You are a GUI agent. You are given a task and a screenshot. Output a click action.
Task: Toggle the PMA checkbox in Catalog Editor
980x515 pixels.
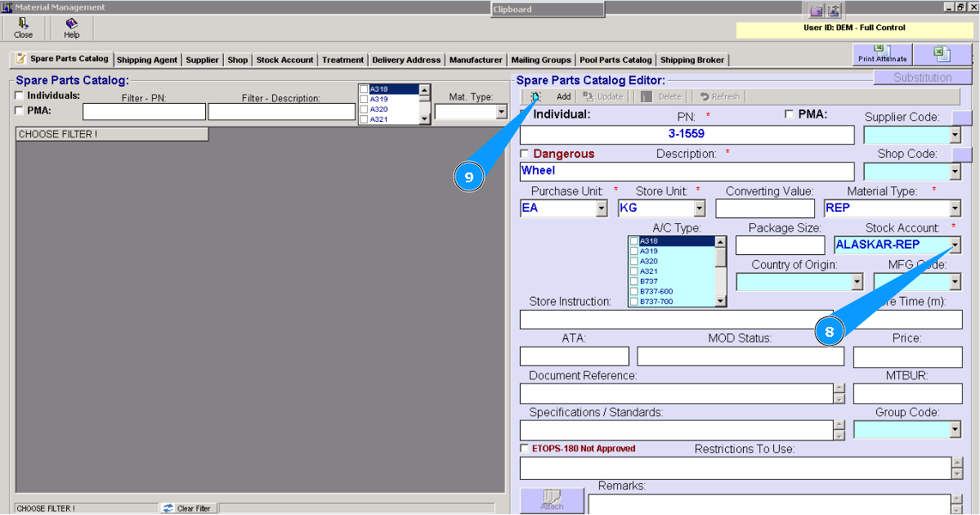(789, 114)
